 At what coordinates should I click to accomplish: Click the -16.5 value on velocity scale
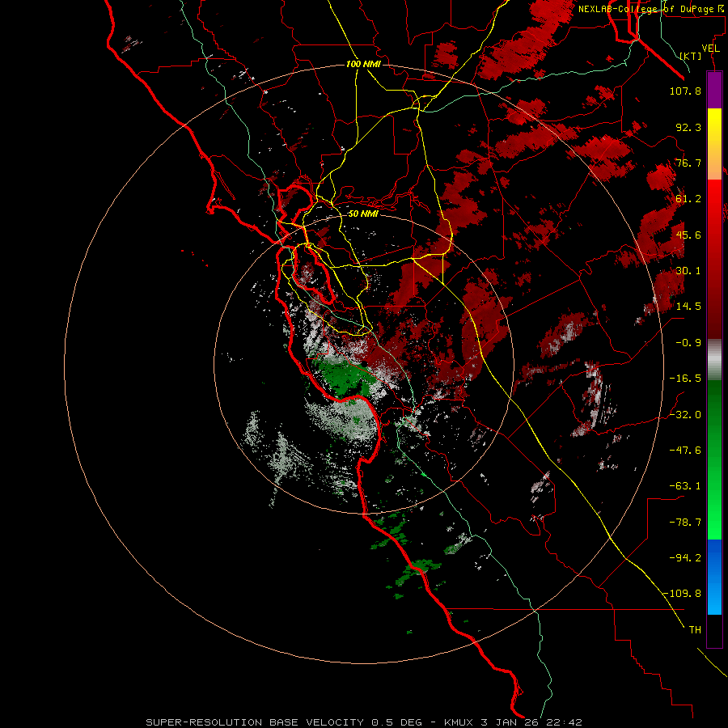(685, 379)
